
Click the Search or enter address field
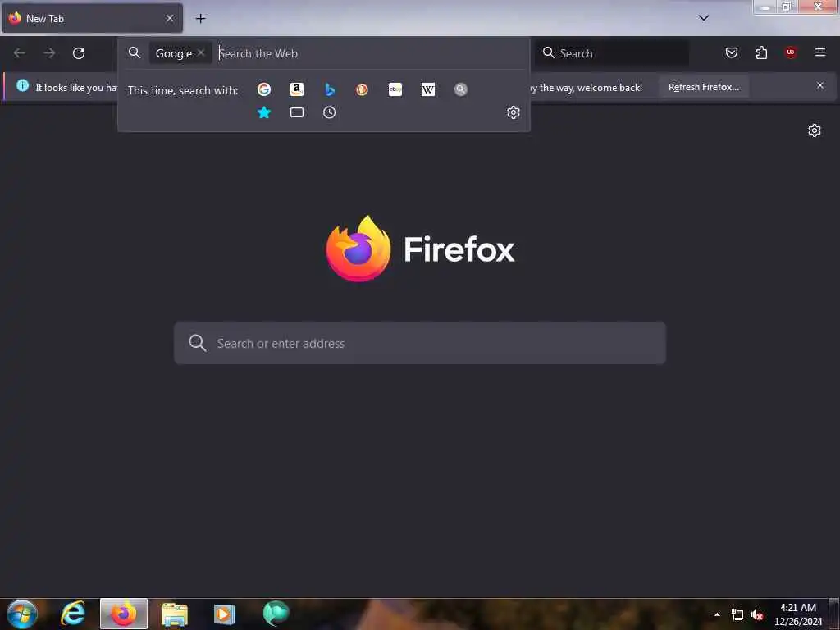pos(420,343)
